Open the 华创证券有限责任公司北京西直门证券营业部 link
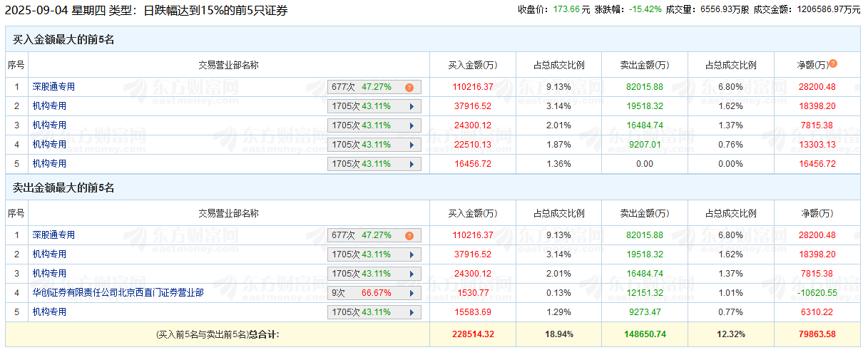Viewport: 868px width, 350px height. coord(118,292)
